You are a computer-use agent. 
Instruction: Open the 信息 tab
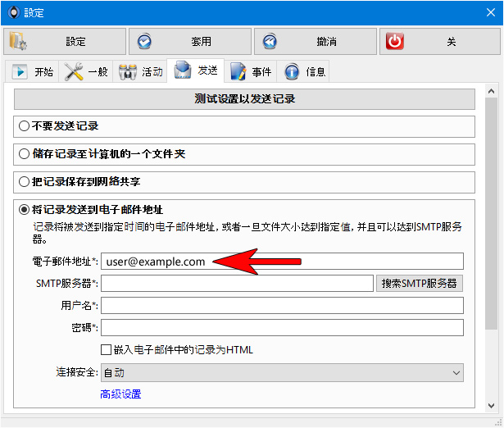(303, 71)
